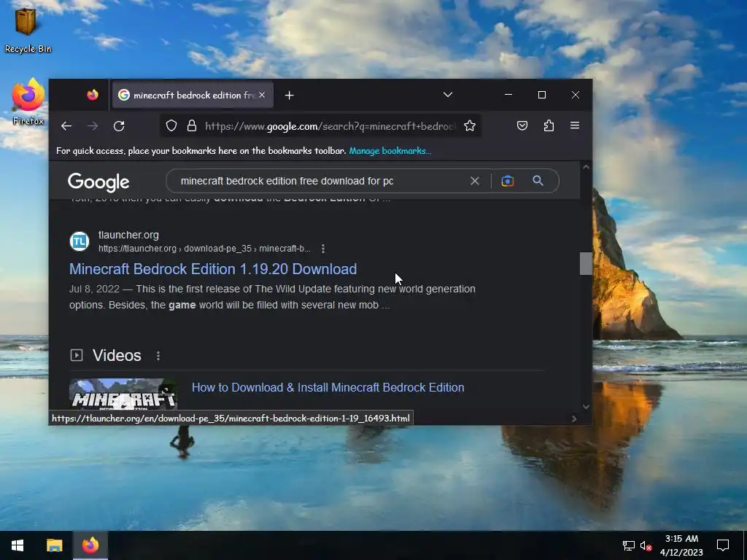Open File Explorer from the taskbar
Image resolution: width=747 pixels, height=560 pixels.
(x=54, y=545)
